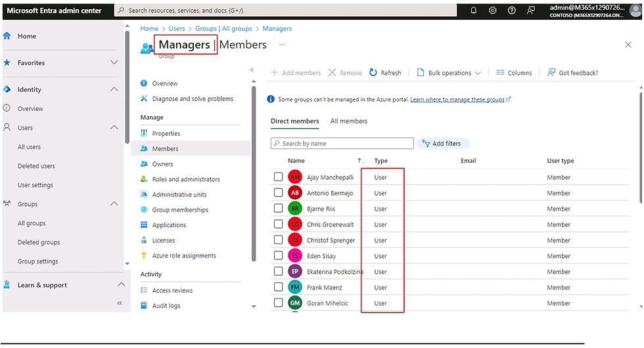Select checkbox for Goran Mihelcic
Viewport: 644px width, 348px height.
(278, 303)
